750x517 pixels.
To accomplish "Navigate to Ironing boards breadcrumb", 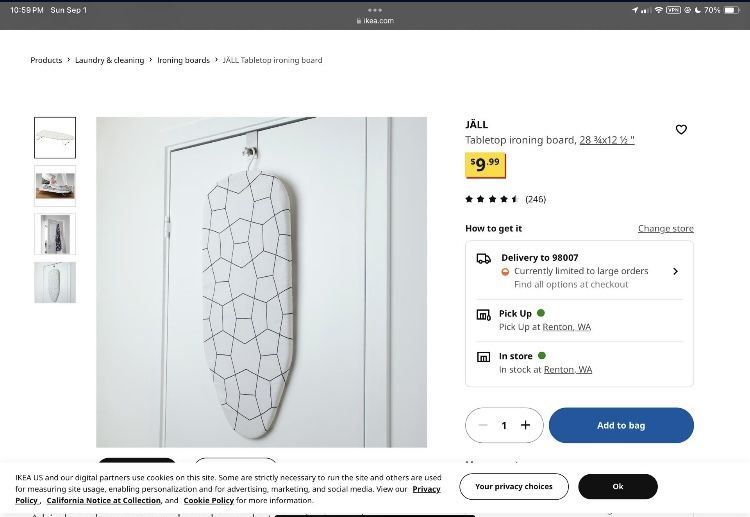I will (x=183, y=60).
